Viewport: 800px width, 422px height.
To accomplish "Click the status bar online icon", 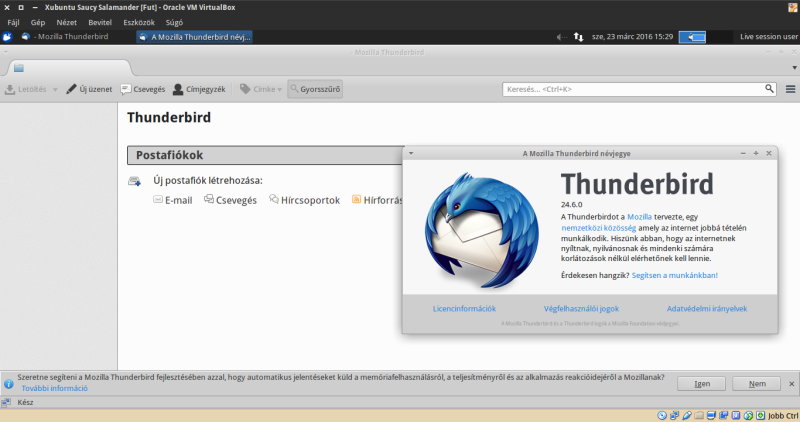I will coord(6,403).
